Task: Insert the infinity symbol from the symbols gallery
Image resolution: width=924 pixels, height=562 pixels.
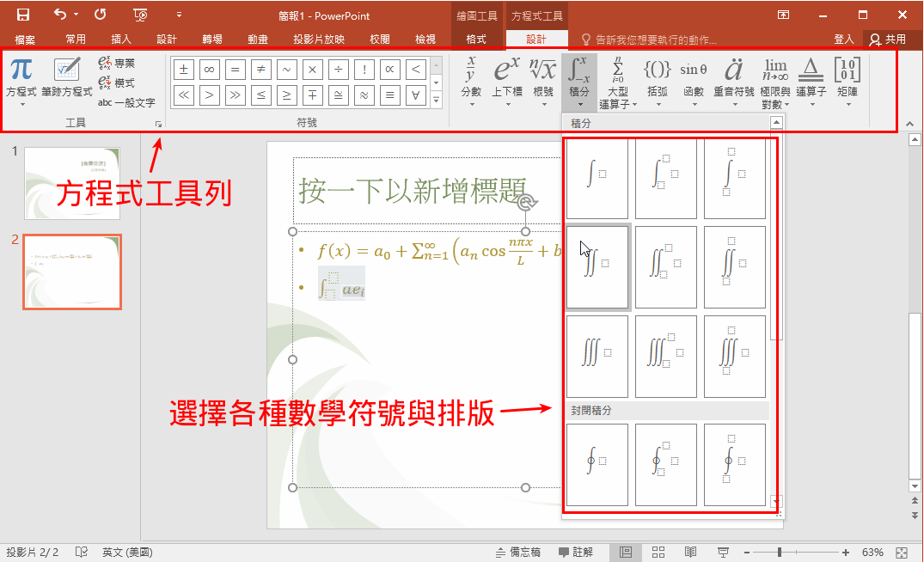Action: [x=209, y=70]
